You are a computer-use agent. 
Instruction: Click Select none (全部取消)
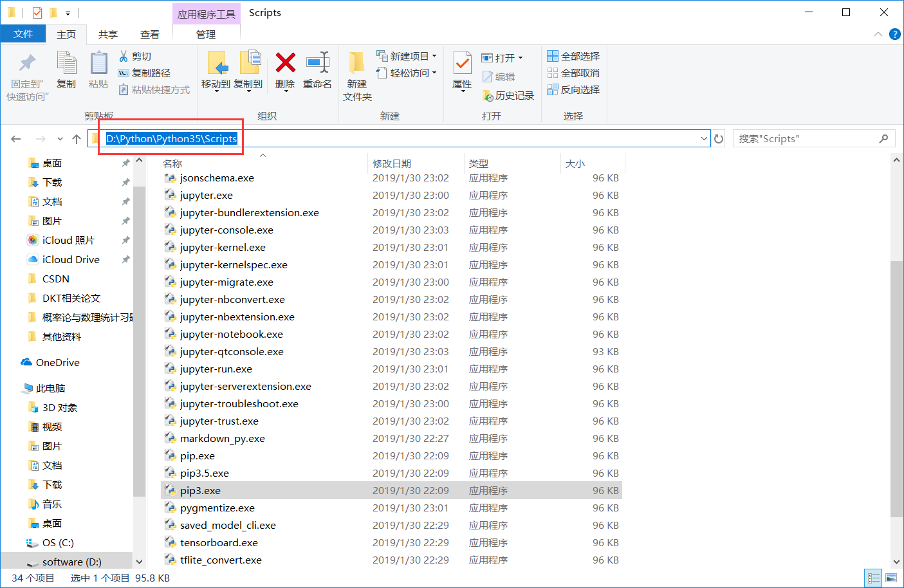pos(573,73)
